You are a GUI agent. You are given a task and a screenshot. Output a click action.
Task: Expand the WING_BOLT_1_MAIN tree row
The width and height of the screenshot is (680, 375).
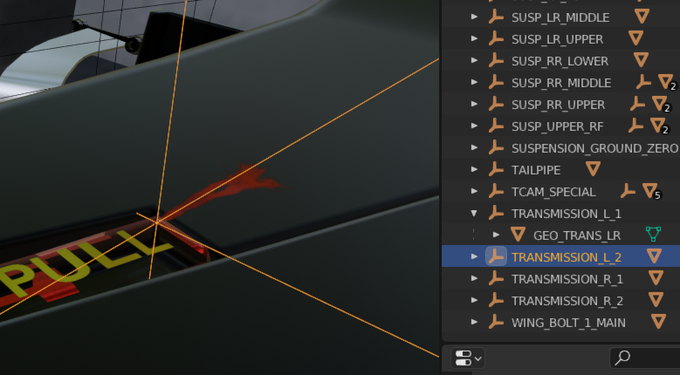coord(474,322)
